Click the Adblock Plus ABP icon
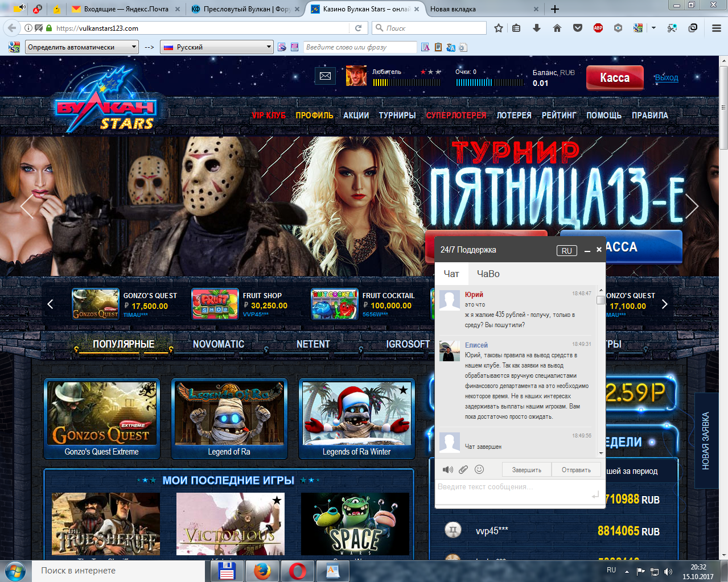Viewport: 728px width, 582px height. 598,28
